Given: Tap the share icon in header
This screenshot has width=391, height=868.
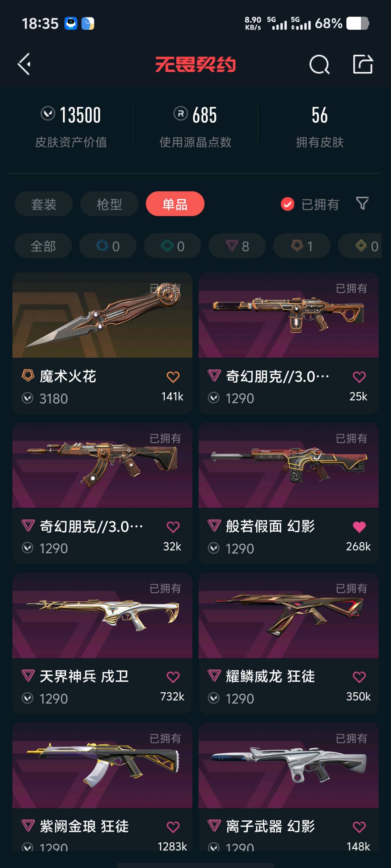Looking at the screenshot, I should tap(363, 64).
